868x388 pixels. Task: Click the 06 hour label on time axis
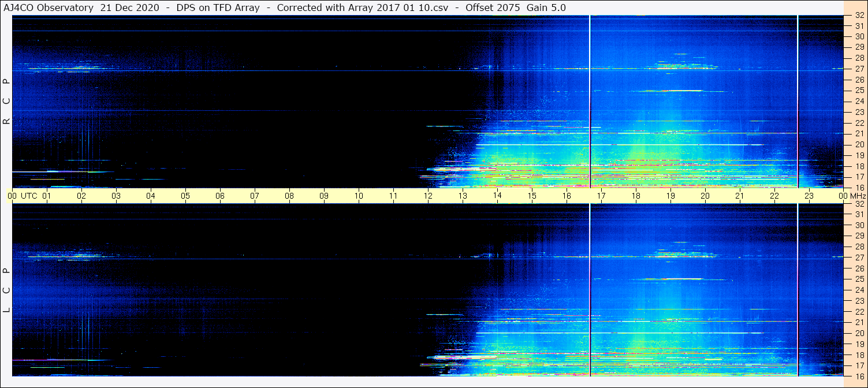(220, 196)
